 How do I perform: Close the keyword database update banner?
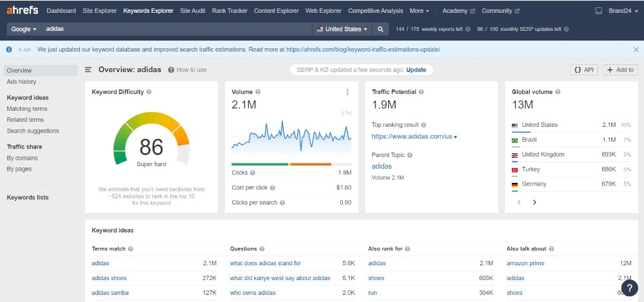[x=636, y=49]
